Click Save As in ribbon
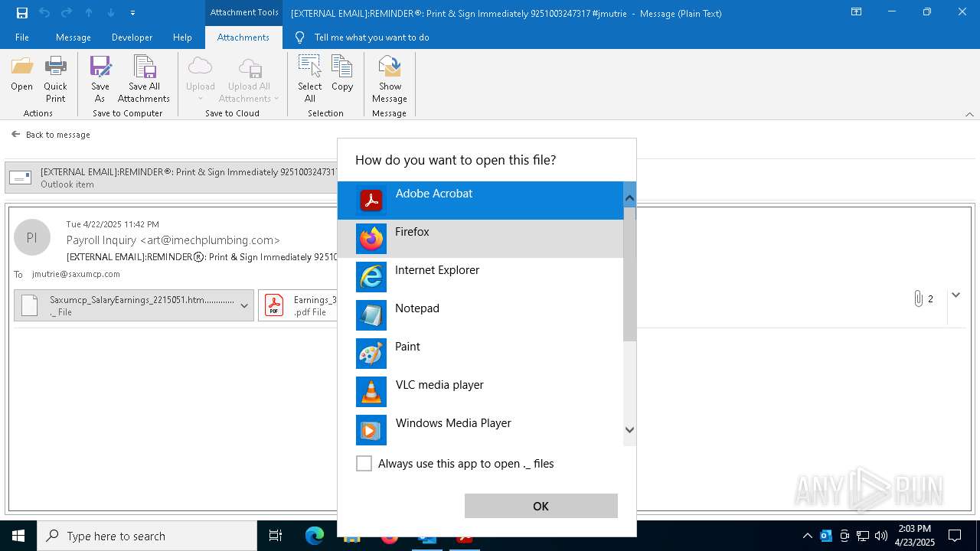The image size is (980, 551). 100,79
